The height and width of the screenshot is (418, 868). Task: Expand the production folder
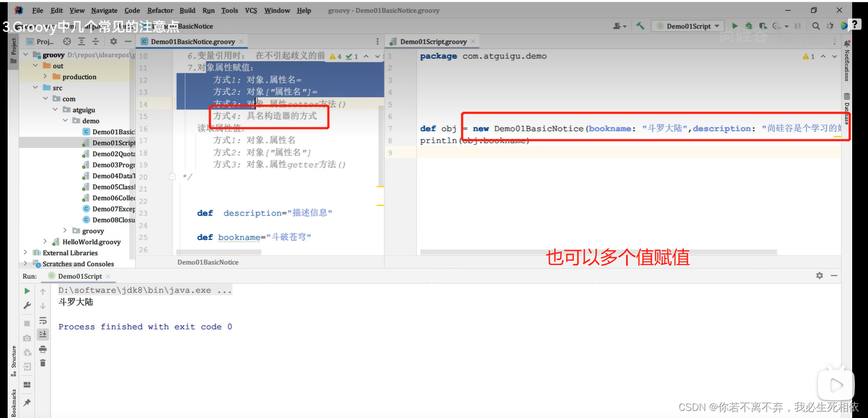(45, 76)
